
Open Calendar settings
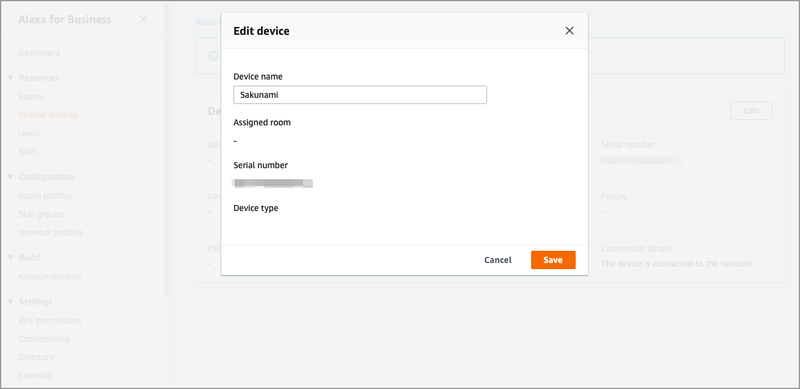[35, 375]
